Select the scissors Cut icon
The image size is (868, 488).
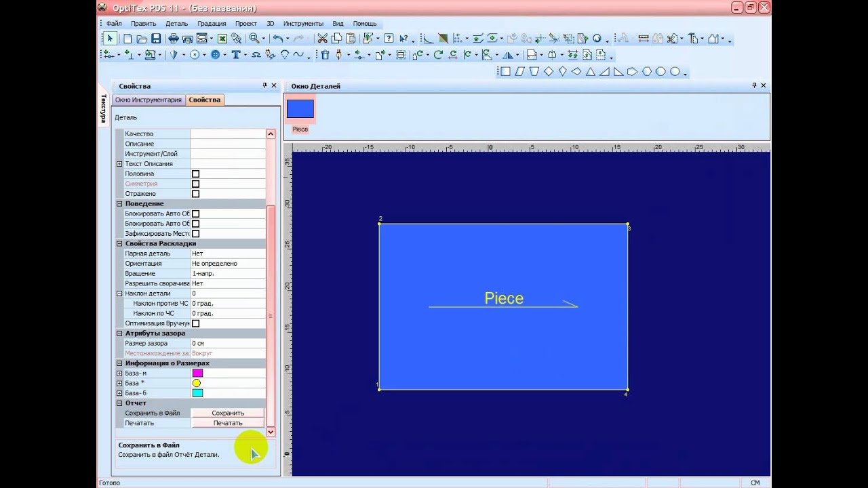click(x=322, y=39)
